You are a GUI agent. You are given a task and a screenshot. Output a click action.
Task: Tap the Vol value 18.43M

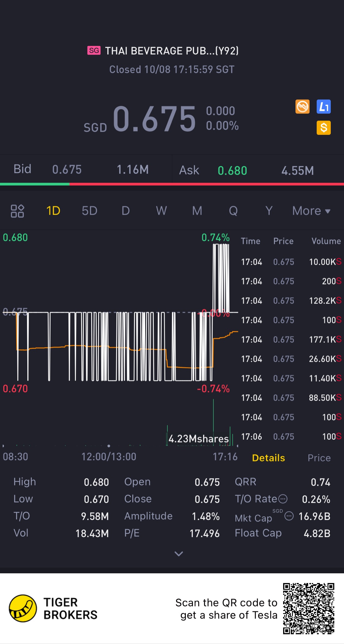point(92,534)
